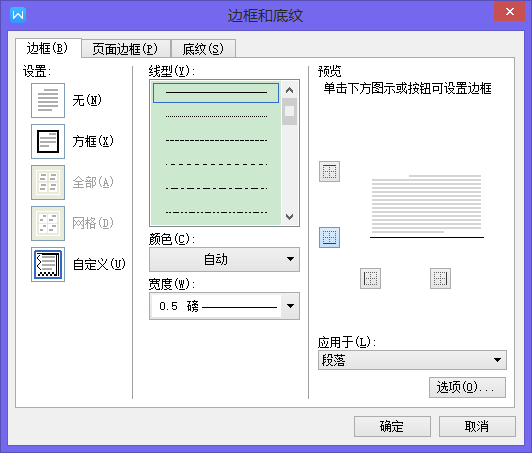
Task: Toggle the right border button in preview
Action: [x=440, y=279]
